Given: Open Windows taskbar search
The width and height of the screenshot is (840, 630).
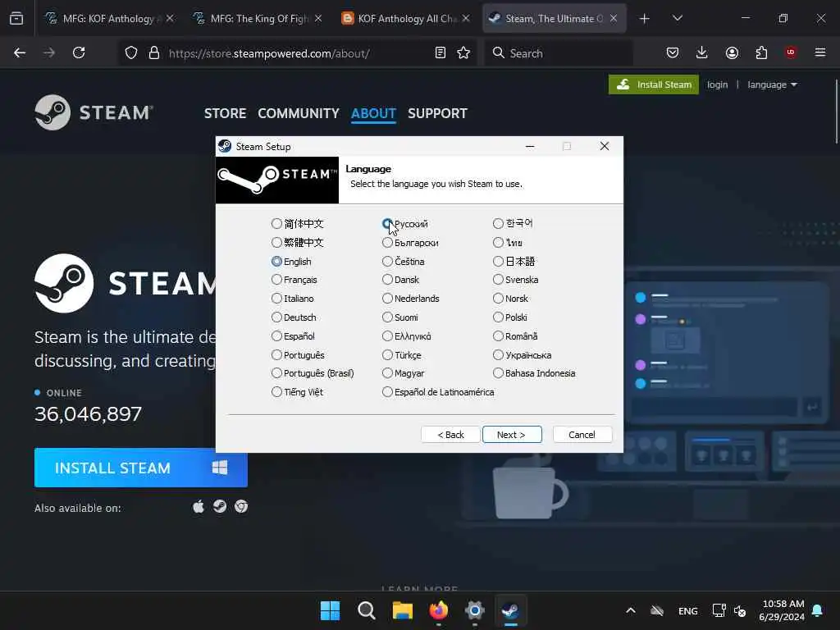Looking at the screenshot, I should click(x=367, y=610).
